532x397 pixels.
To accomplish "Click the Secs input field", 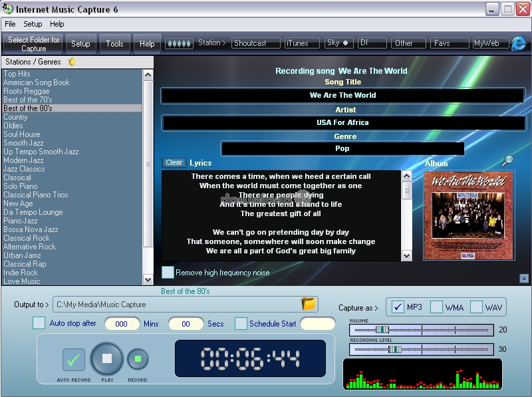I will (x=186, y=324).
